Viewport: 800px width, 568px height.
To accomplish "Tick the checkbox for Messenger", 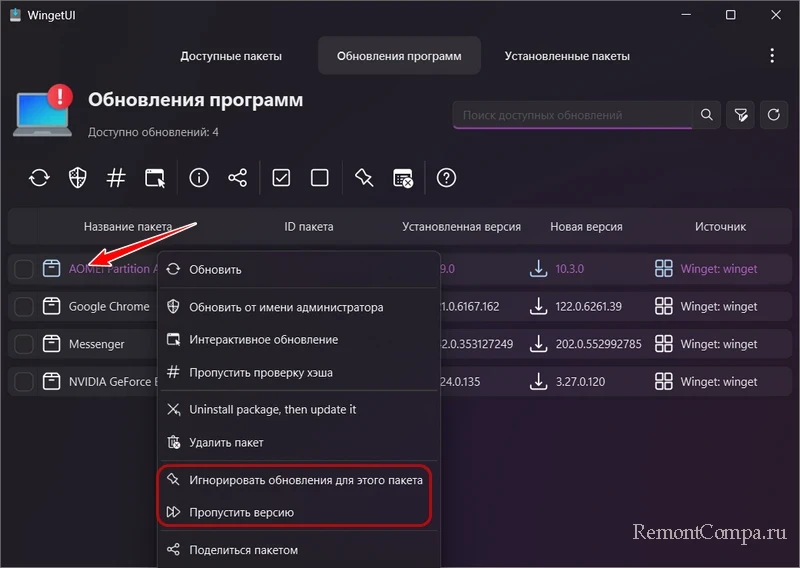I will (23, 344).
